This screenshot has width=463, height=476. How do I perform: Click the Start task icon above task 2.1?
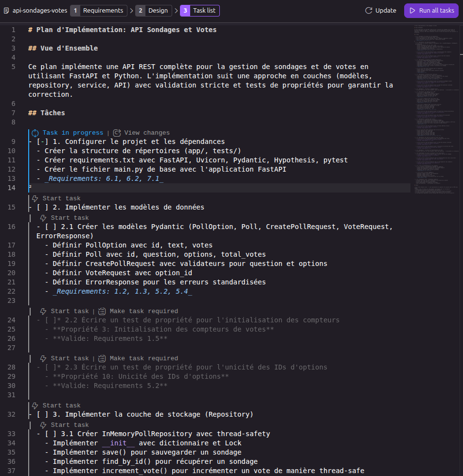(44, 217)
